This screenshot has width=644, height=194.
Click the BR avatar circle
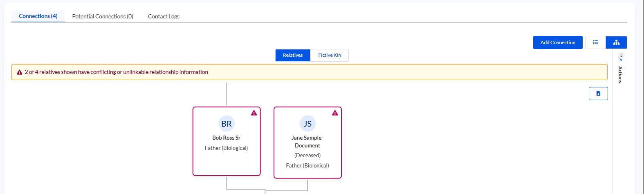click(227, 124)
